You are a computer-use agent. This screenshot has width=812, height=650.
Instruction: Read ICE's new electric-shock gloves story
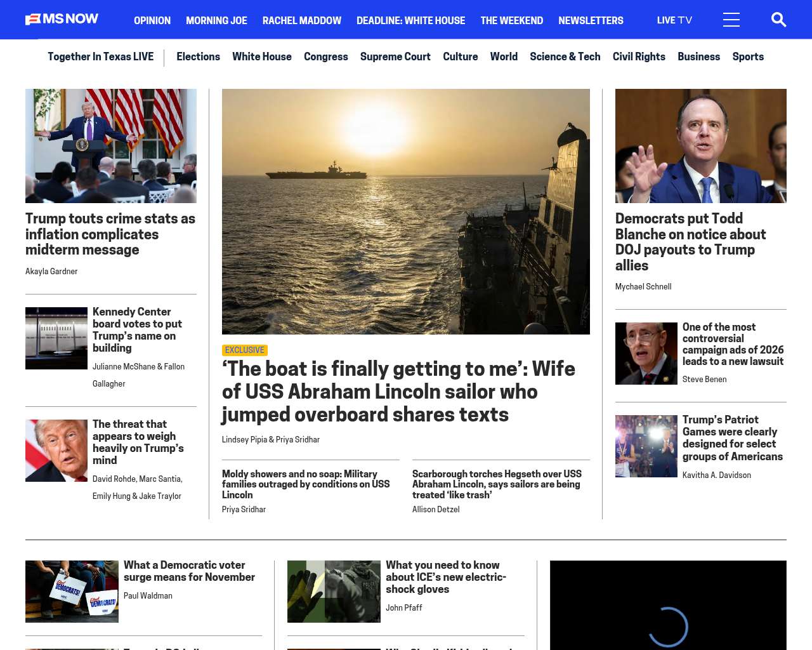coord(446,577)
